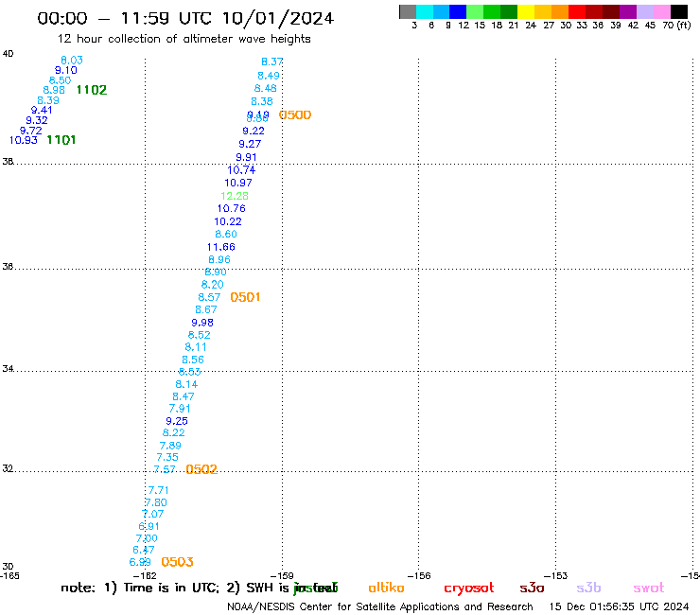Click the 9.22 wave height value
The height and width of the screenshot is (615, 700).
pyautogui.click(x=254, y=132)
